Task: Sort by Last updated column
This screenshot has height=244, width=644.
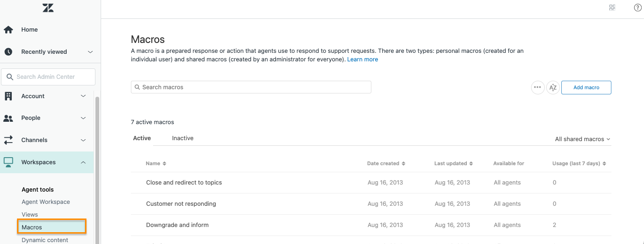Action: [454, 164]
